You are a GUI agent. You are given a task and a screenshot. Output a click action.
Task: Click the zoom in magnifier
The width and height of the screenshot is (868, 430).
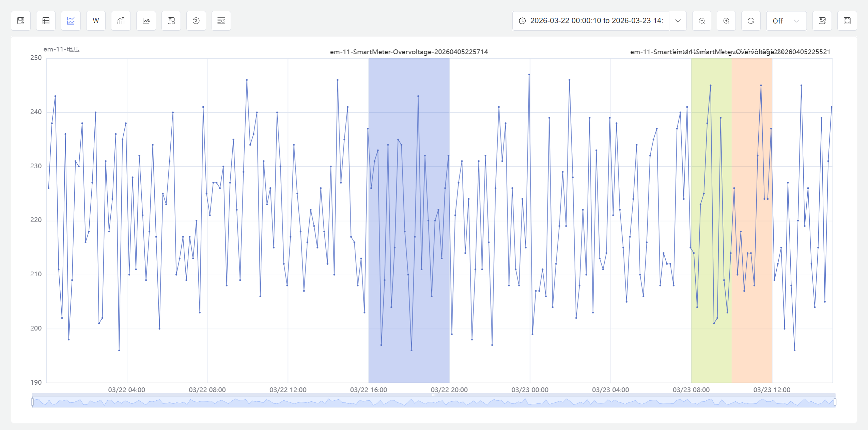[726, 21]
